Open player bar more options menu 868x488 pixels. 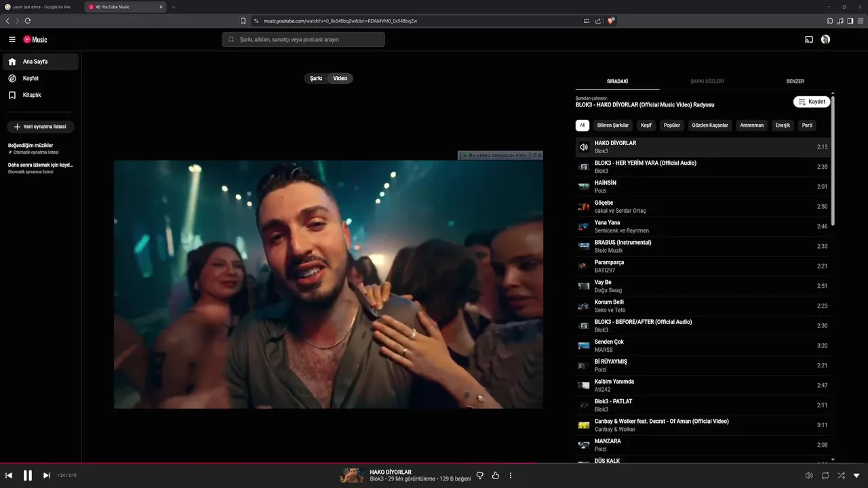coord(511,476)
